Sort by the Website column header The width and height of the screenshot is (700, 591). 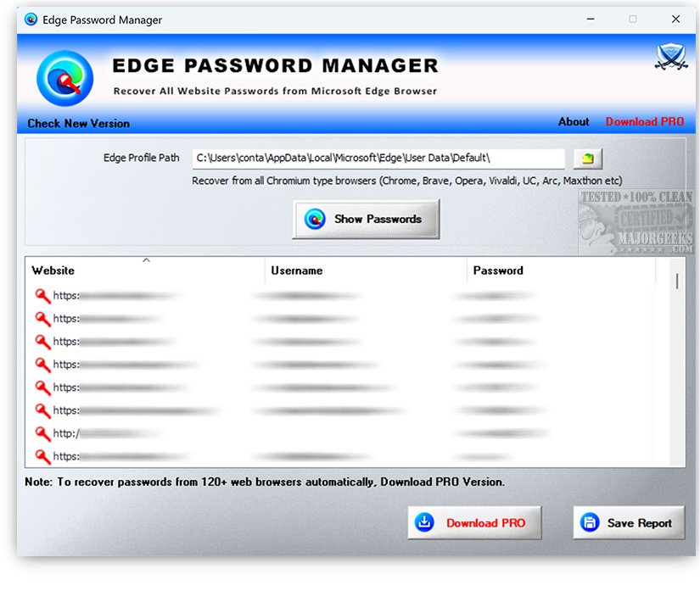[145, 270]
